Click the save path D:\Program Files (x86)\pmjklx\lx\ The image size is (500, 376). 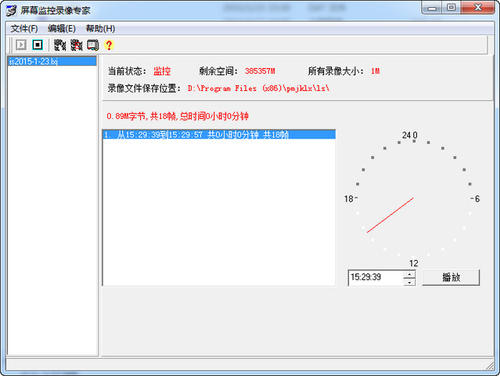258,88
